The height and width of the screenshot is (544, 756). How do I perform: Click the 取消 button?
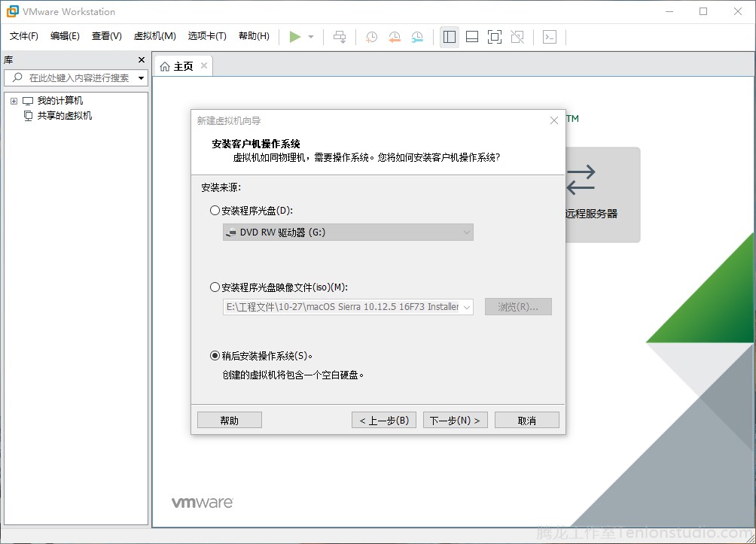coord(527,420)
